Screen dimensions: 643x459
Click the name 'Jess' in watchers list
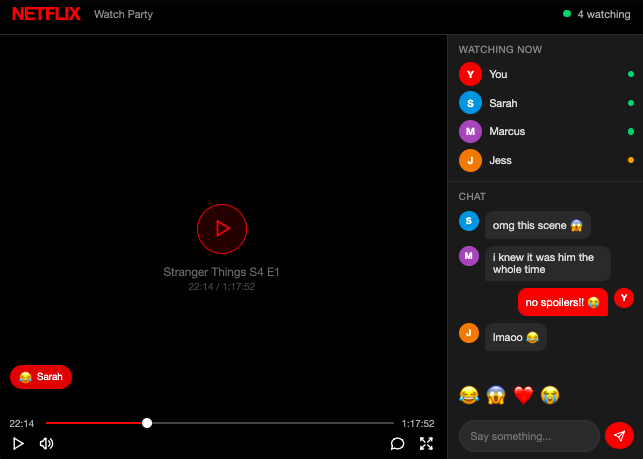pos(500,160)
